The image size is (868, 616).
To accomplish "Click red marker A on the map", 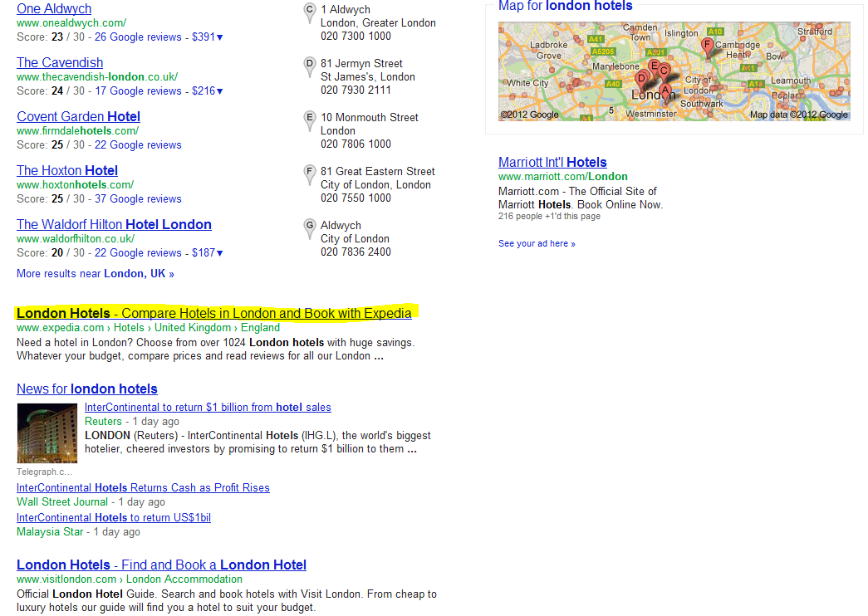I will pos(664,92).
